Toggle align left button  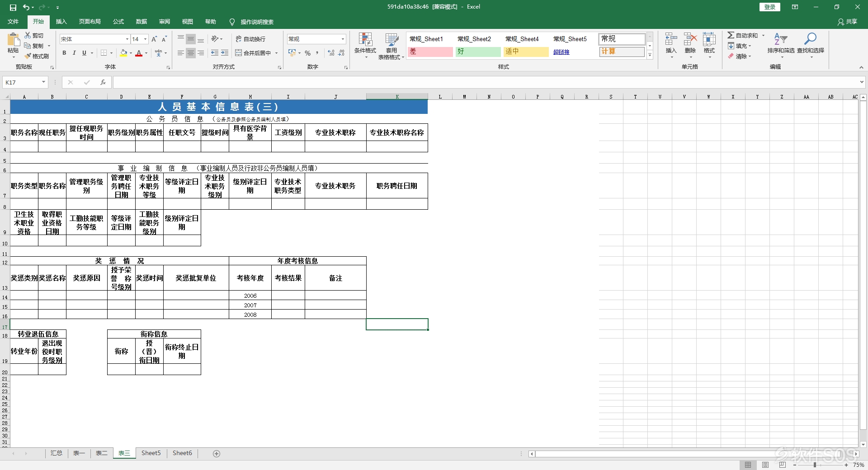tap(181, 53)
